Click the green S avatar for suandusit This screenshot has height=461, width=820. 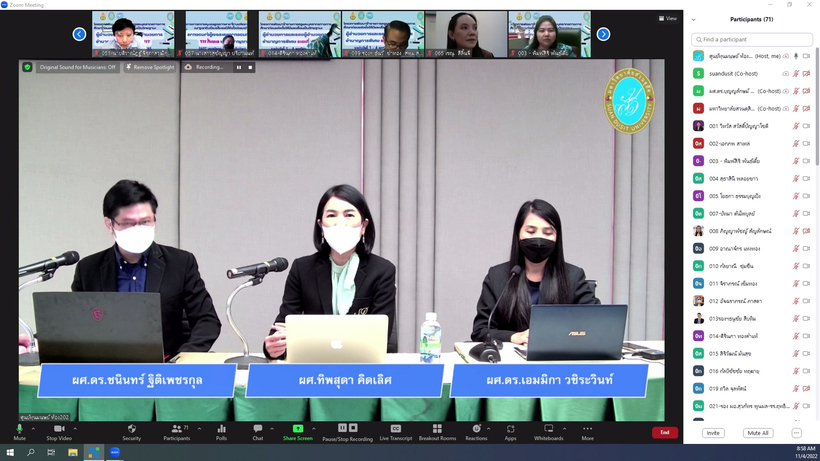click(x=698, y=74)
